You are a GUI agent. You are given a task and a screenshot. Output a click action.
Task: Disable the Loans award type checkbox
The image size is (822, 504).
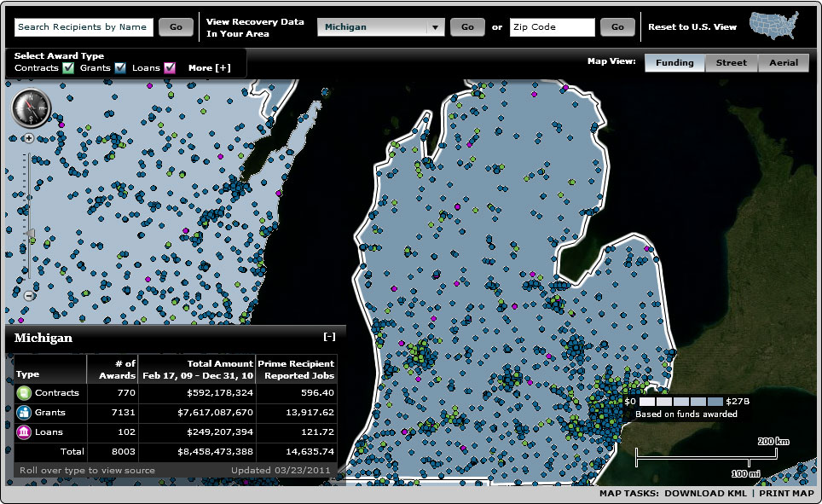[170, 68]
